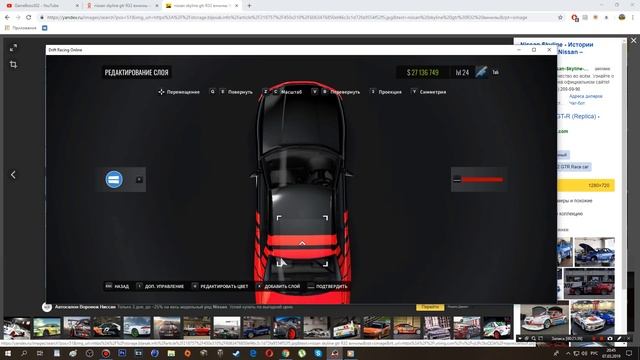Toggle the Симметрия symmetry option

[429, 92]
